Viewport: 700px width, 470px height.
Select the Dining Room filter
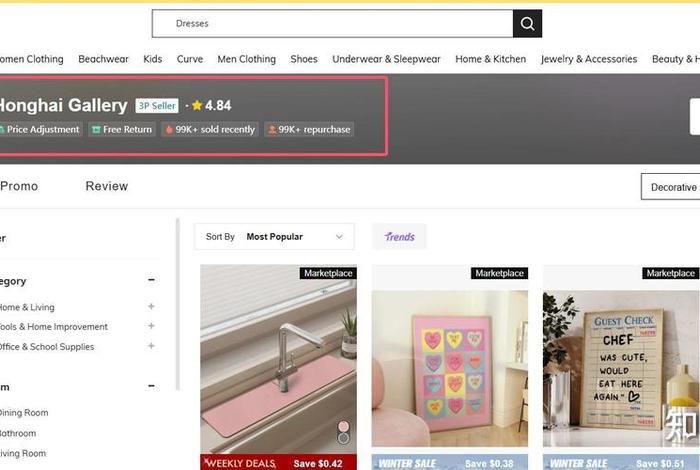point(24,413)
